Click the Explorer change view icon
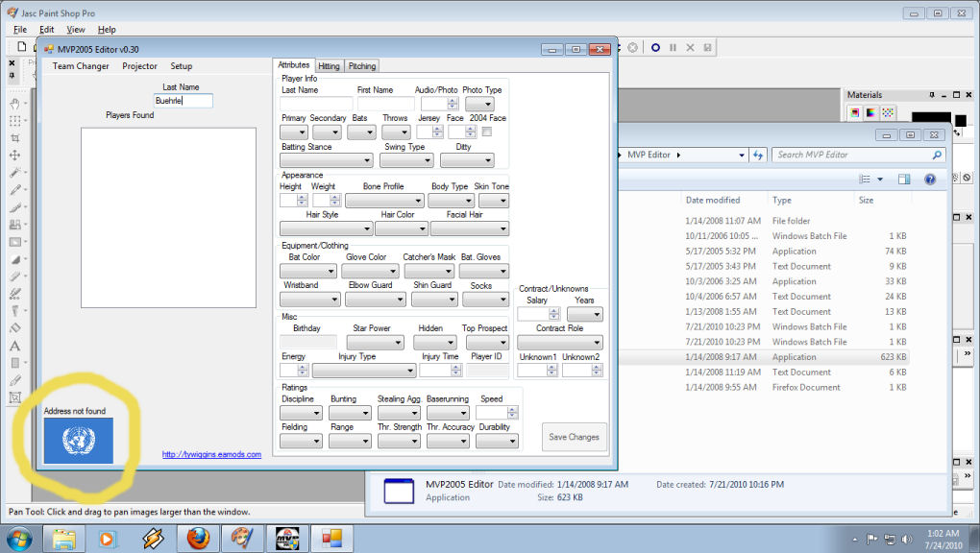The width and height of the screenshot is (980, 553). [865, 180]
